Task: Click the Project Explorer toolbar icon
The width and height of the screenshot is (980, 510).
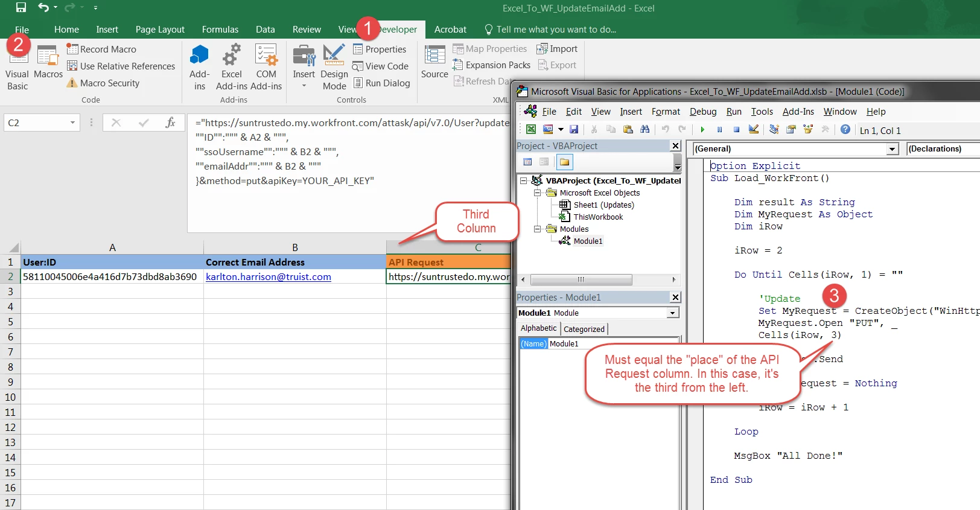Action: [774, 130]
